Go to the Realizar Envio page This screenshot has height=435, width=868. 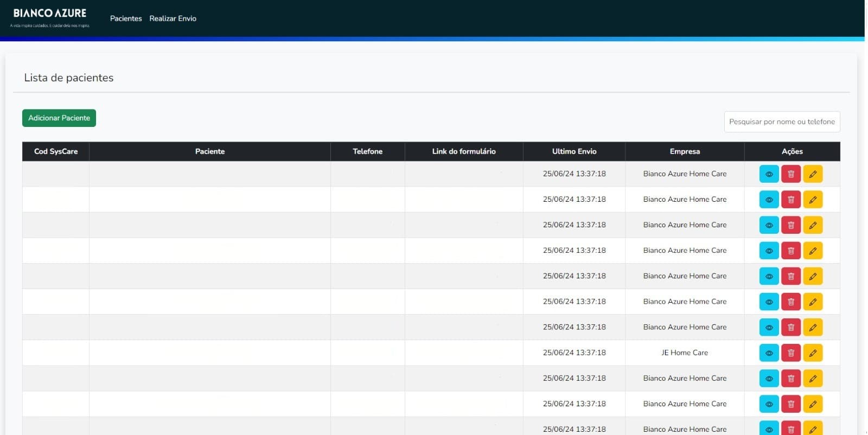click(x=173, y=18)
